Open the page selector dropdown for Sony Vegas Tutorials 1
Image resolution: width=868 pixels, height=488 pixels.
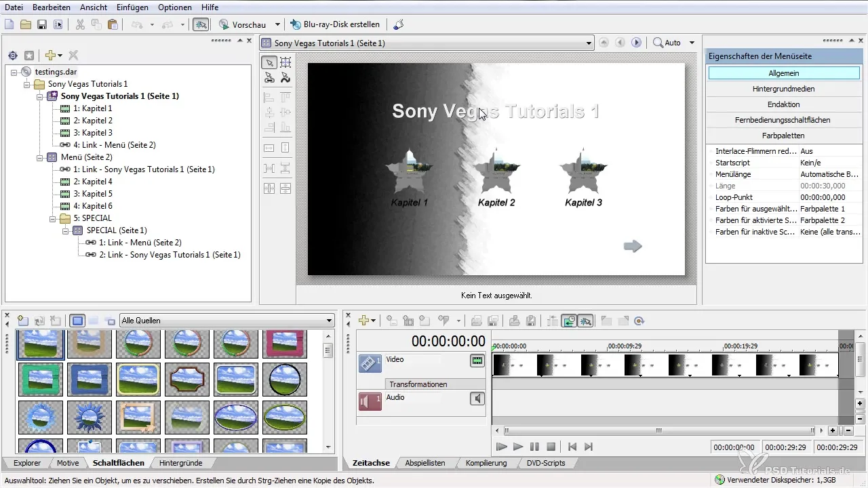click(587, 43)
